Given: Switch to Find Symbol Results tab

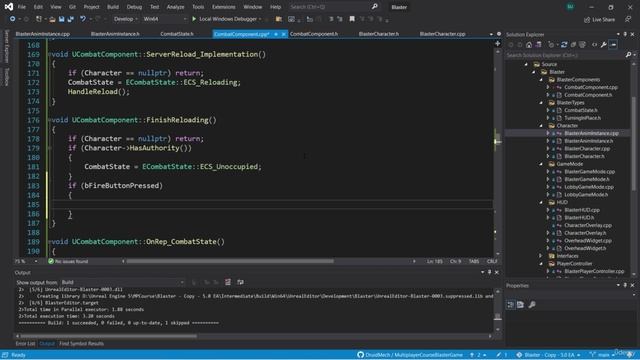Looking at the screenshot, I should click(81, 344).
